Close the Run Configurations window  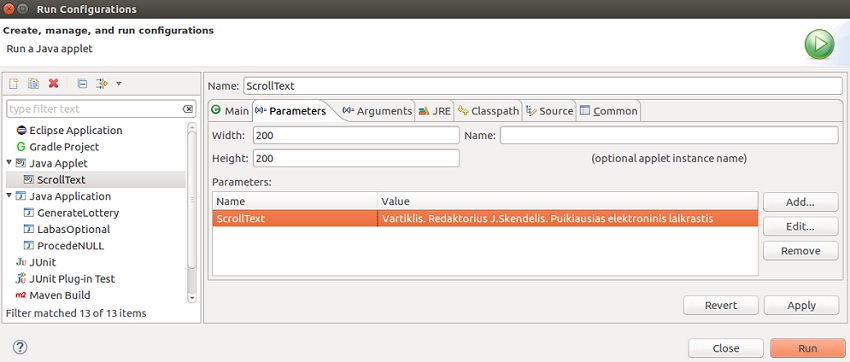pos(9,9)
